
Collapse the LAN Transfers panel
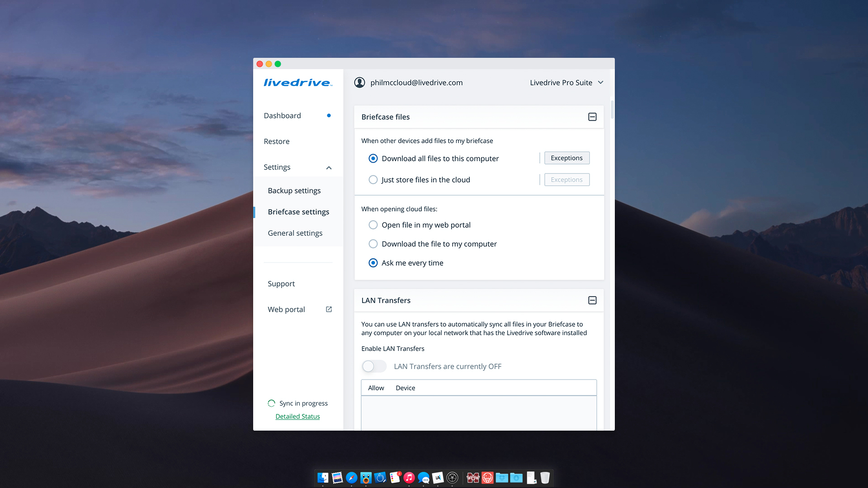point(592,300)
